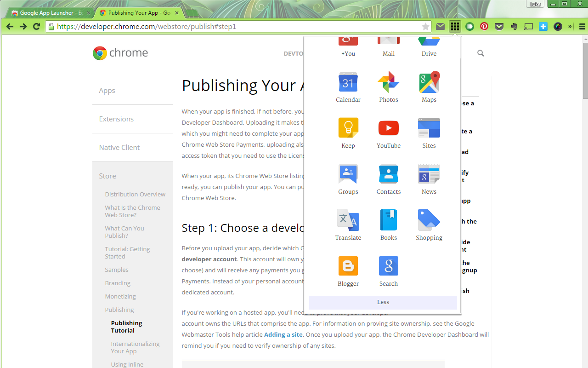This screenshot has width=588, height=368.
Task: Open Maps from the app launcher
Action: [x=429, y=87]
